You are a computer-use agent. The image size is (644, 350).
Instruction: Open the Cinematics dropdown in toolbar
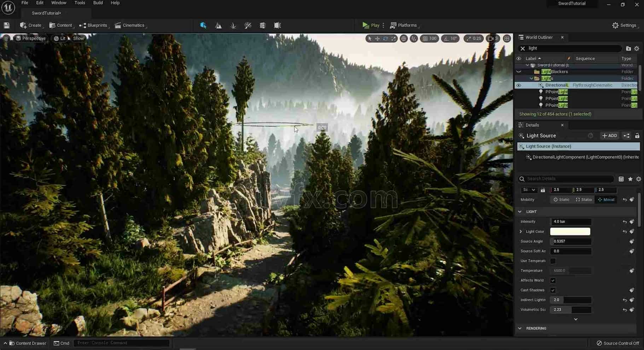pos(130,25)
